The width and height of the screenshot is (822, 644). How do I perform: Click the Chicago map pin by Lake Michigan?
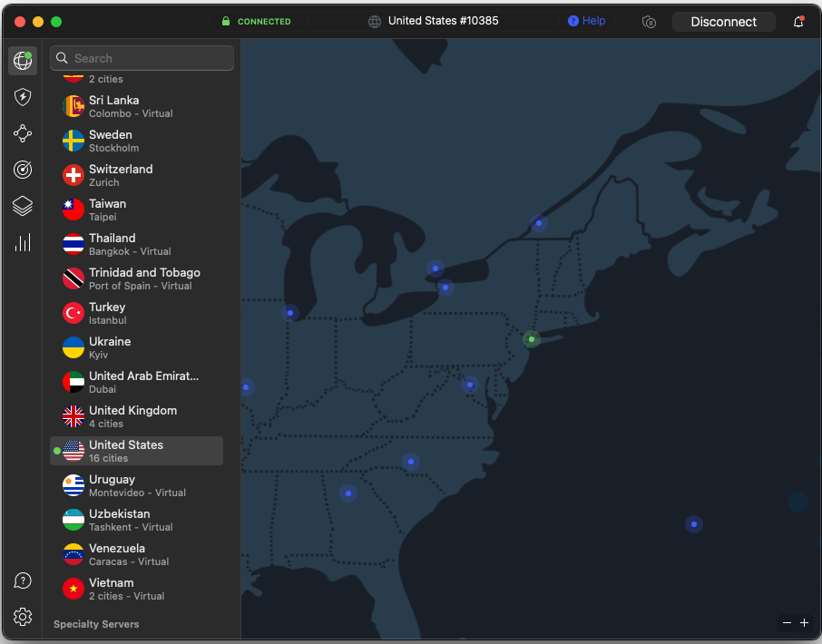290,313
